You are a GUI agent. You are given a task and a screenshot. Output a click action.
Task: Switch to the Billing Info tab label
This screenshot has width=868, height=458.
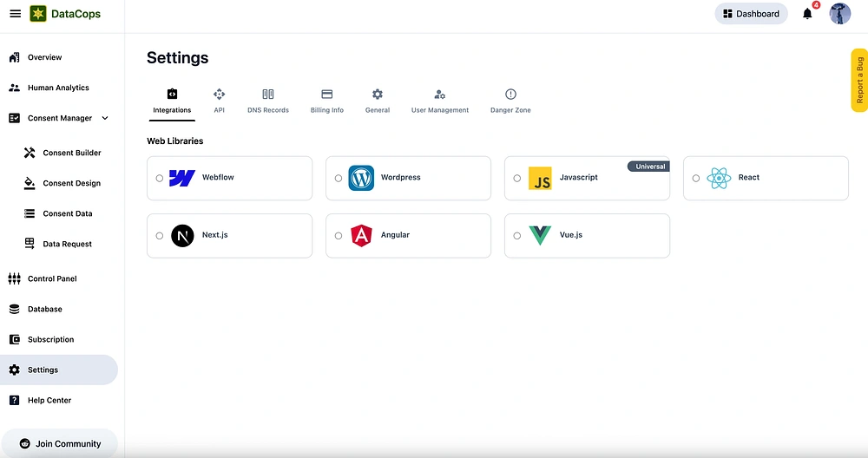327,110
